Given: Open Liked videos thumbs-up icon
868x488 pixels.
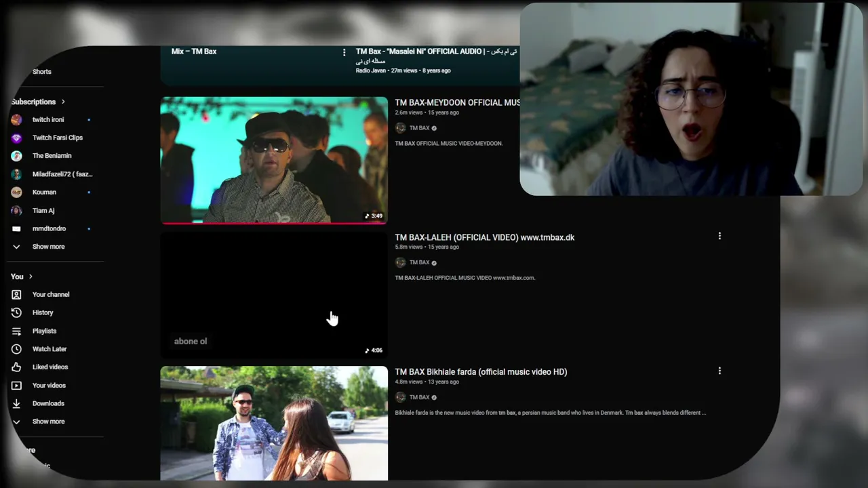Looking at the screenshot, I should [x=17, y=367].
